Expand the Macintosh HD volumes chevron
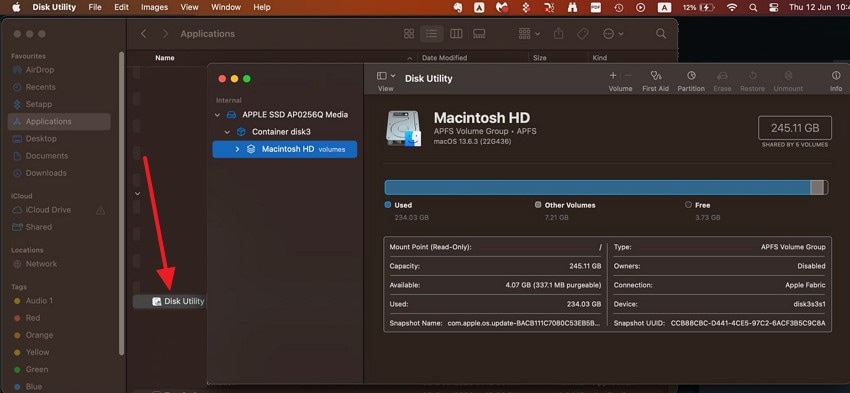 (237, 149)
